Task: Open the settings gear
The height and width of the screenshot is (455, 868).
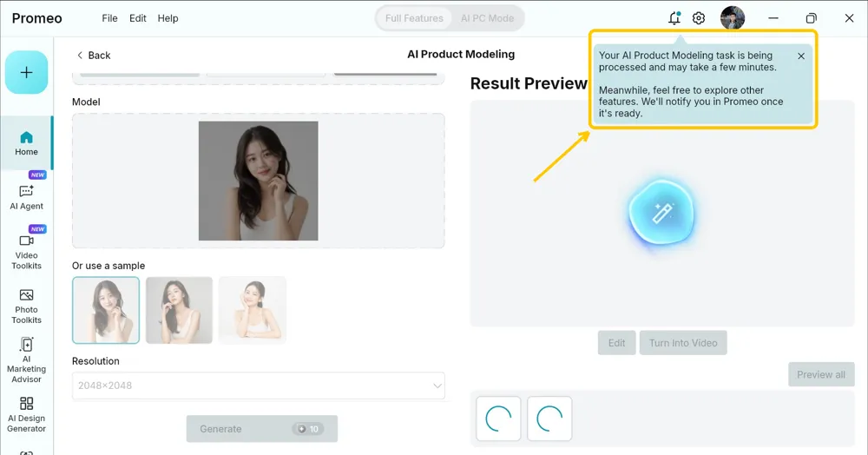Action: click(699, 18)
